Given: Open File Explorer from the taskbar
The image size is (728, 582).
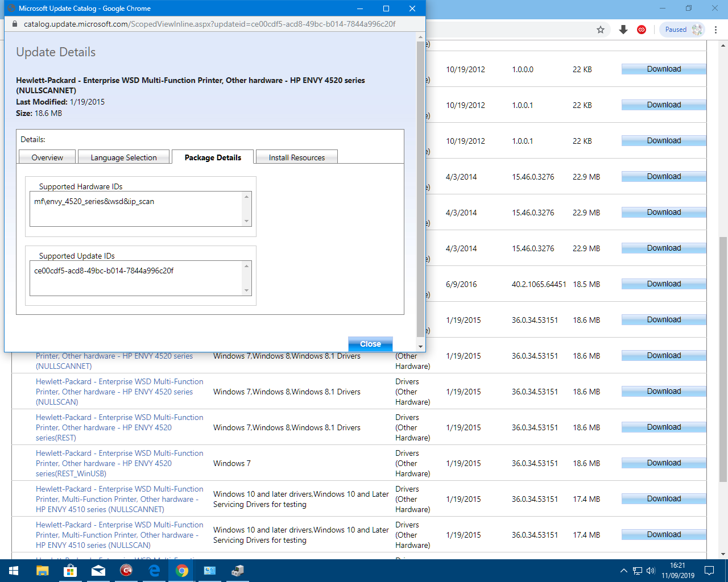Looking at the screenshot, I should pos(43,571).
